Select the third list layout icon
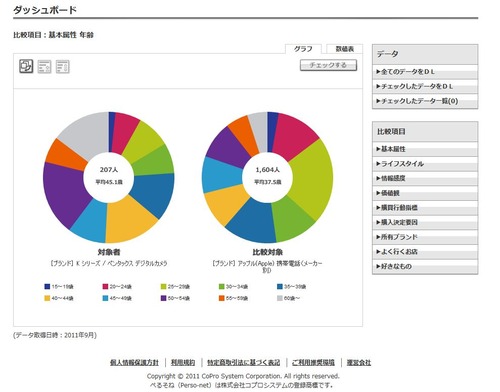The width and height of the screenshot is (500, 392). [x=63, y=67]
